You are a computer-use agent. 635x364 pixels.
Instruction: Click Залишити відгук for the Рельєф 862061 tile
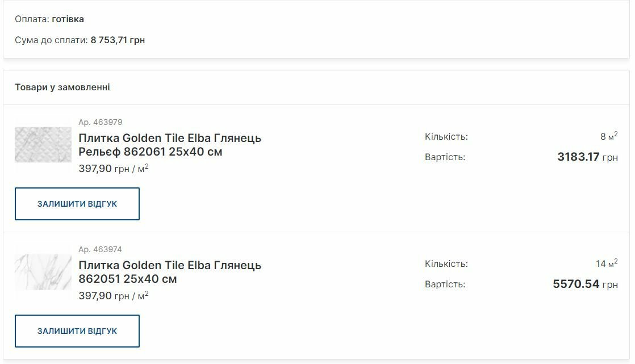click(x=77, y=204)
